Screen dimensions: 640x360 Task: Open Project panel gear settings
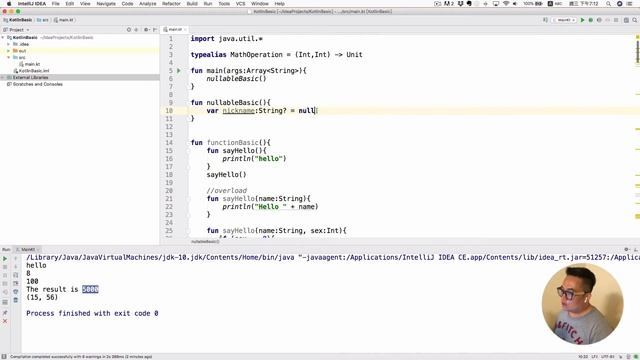coord(146,29)
